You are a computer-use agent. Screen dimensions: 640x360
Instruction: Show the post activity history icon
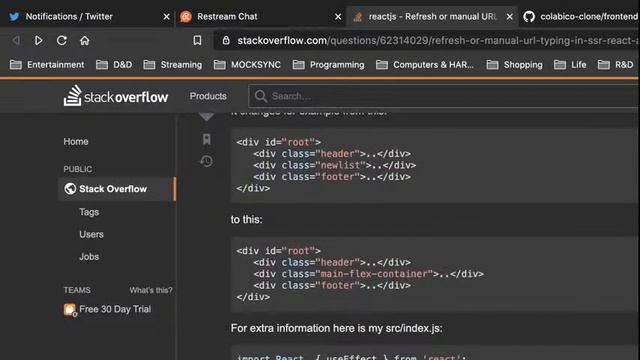tap(207, 161)
